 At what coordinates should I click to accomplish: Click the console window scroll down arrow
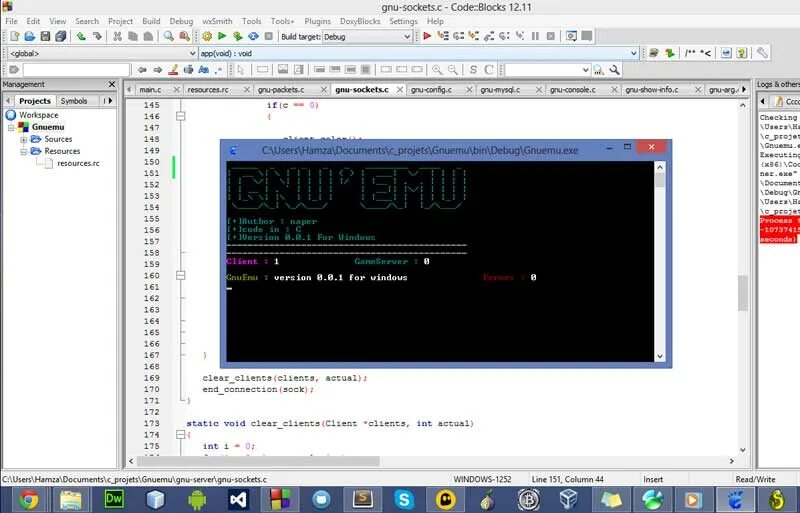(660, 356)
